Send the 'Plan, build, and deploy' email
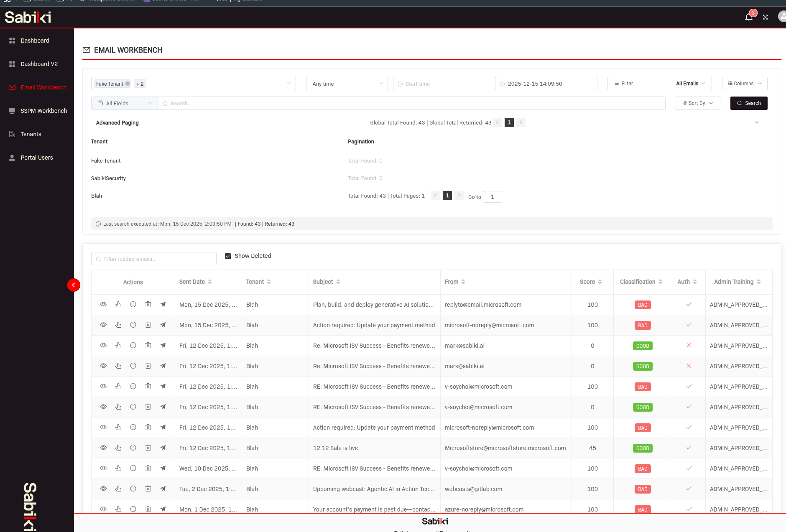The width and height of the screenshot is (786, 532). pos(163,305)
